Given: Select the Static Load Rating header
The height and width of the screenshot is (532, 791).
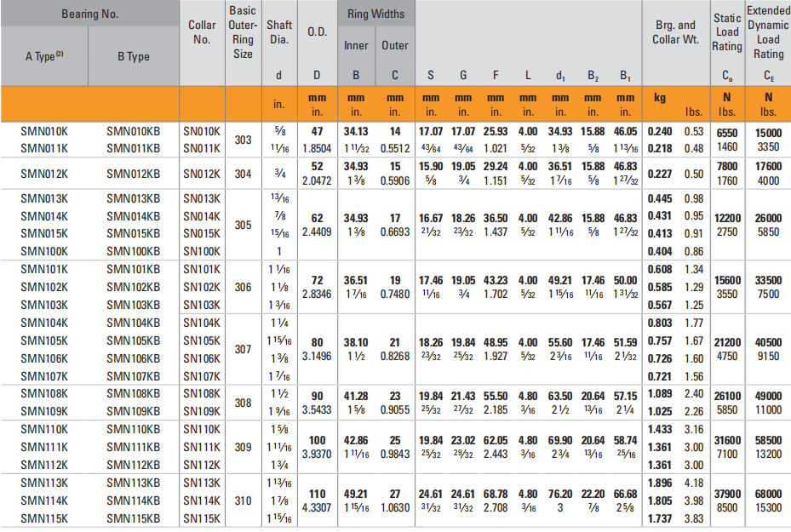Looking at the screenshot, I should pyautogui.click(x=727, y=31).
